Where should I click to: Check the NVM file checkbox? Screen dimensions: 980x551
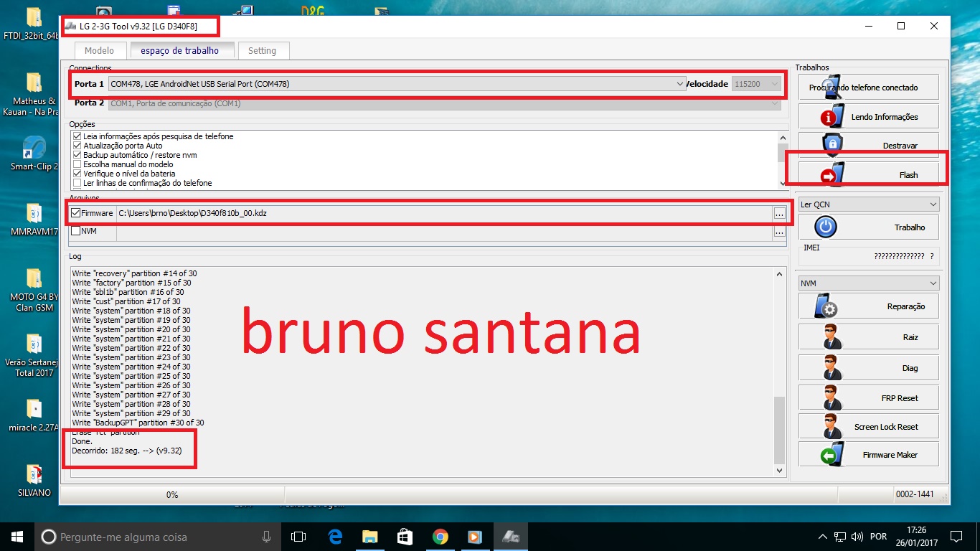76,231
